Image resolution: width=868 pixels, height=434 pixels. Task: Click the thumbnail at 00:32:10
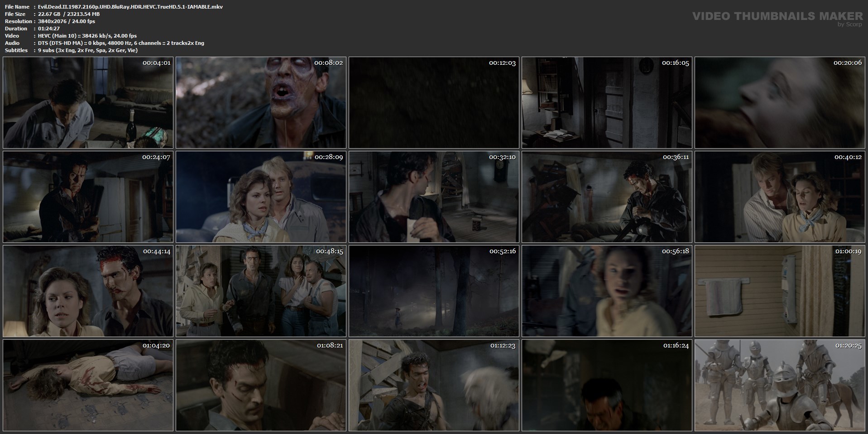[x=434, y=197]
